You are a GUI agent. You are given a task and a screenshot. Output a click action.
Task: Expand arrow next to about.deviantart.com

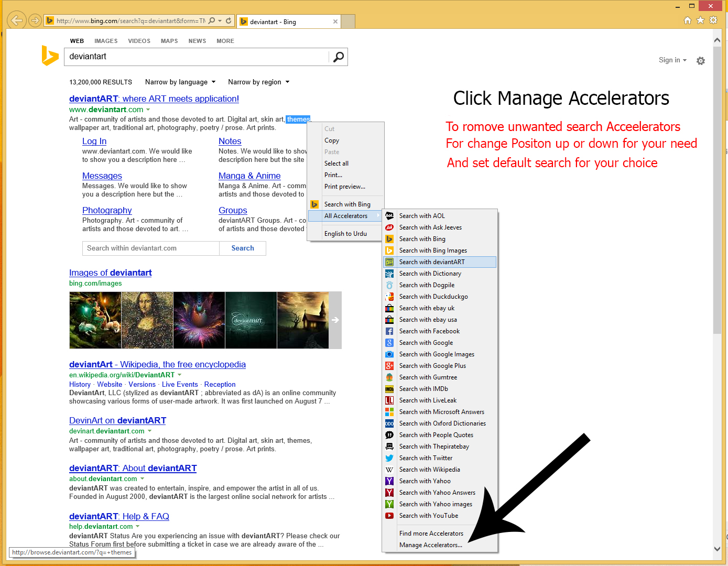tap(143, 478)
